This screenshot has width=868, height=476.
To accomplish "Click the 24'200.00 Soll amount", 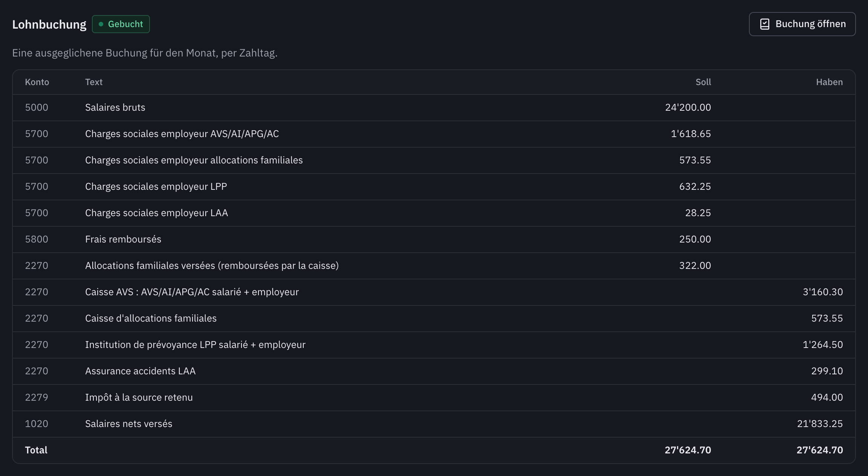I will click(688, 108).
